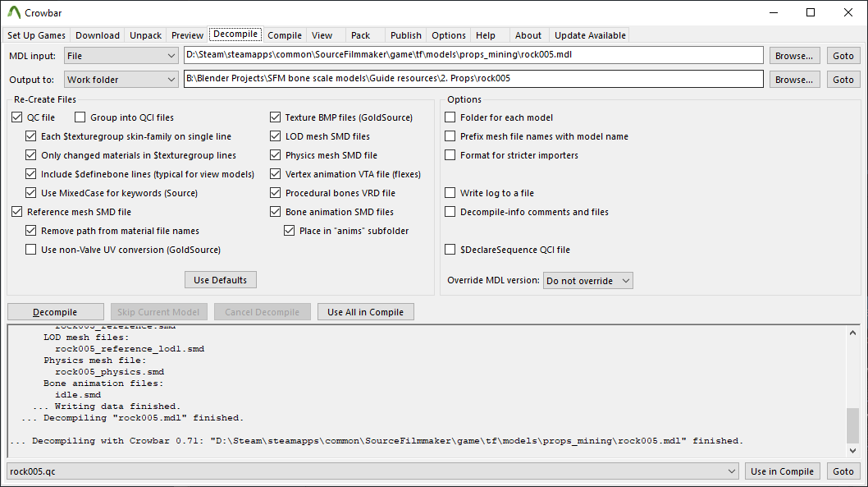Goto the output folder location
The width and height of the screenshot is (868, 487).
[x=843, y=79]
